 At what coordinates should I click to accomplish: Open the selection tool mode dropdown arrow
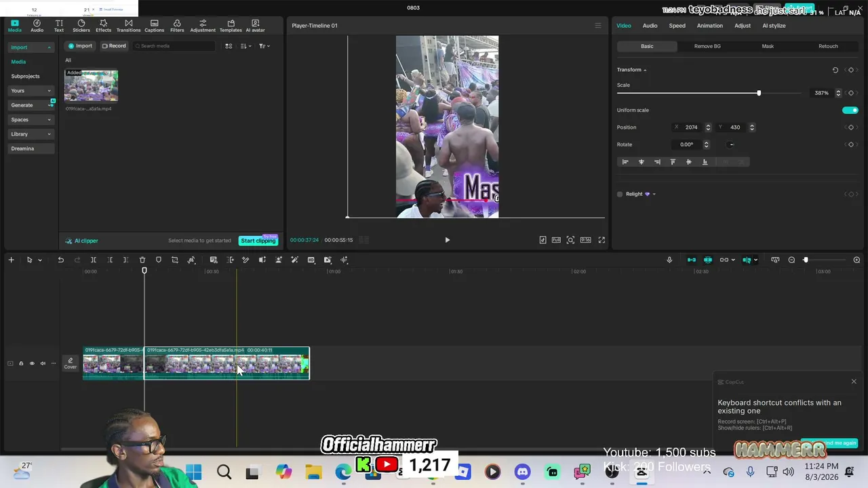(39, 260)
